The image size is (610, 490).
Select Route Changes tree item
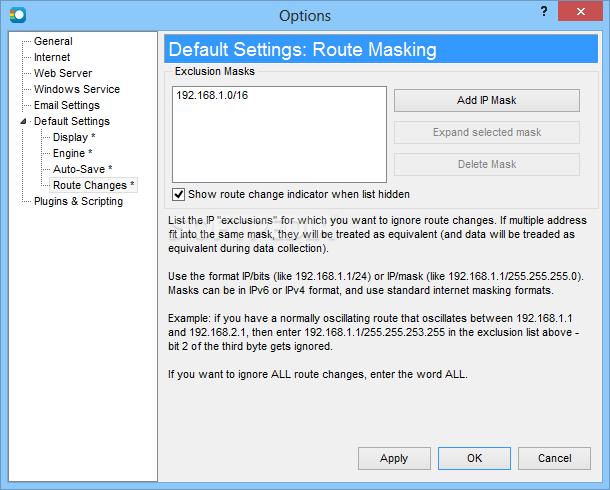(93, 185)
